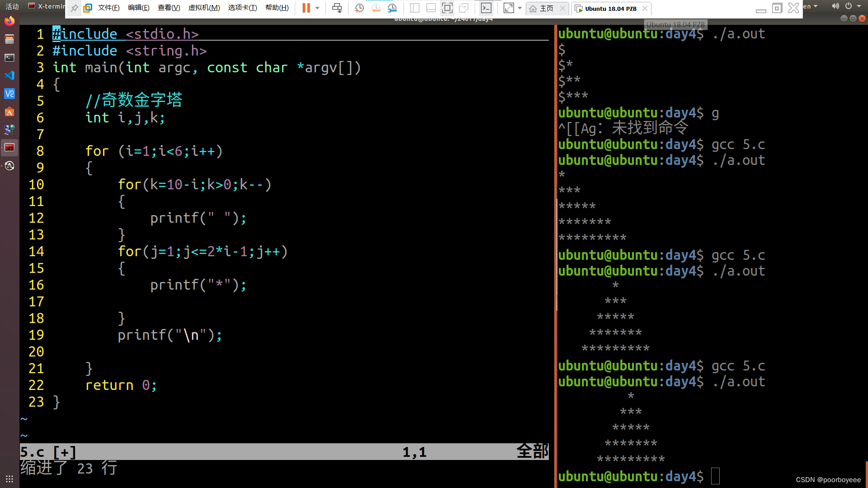The width and height of the screenshot is (868, 488).
Task: Select the Ubuntu 18.04 PZB tab
Action: pos(610,8)
